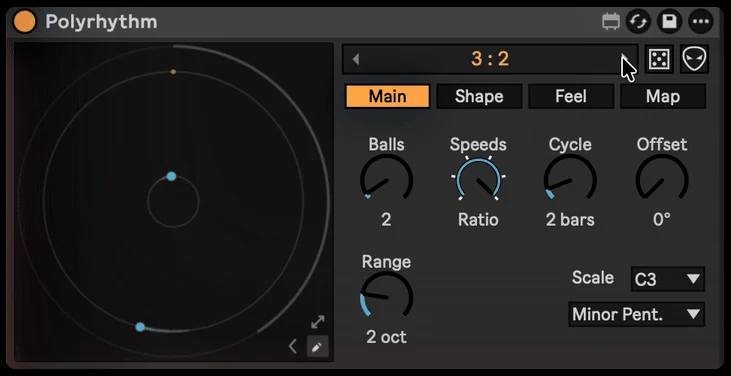This screenshot has height=376, width=731.
Task: Toggle the orange device activator button
Action: tap(25, 22)
